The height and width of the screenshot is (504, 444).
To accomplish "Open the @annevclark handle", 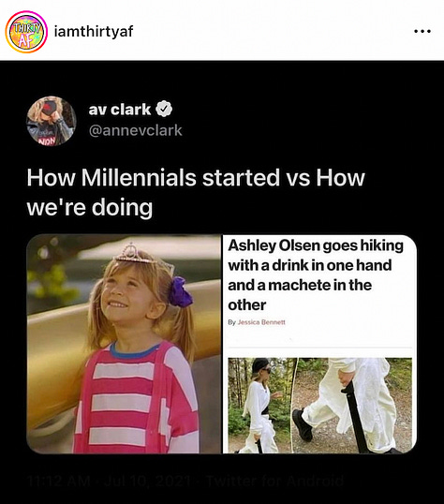I will coord(135,130).
